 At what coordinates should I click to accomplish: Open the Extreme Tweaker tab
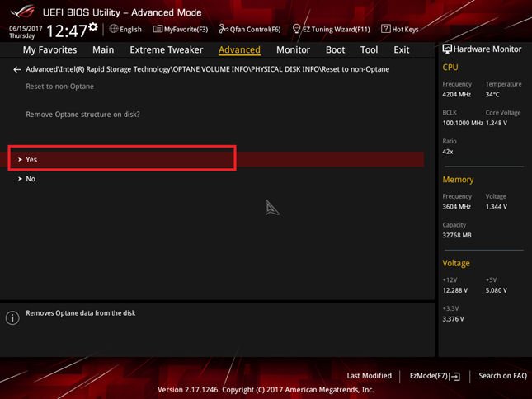(167, 49)
